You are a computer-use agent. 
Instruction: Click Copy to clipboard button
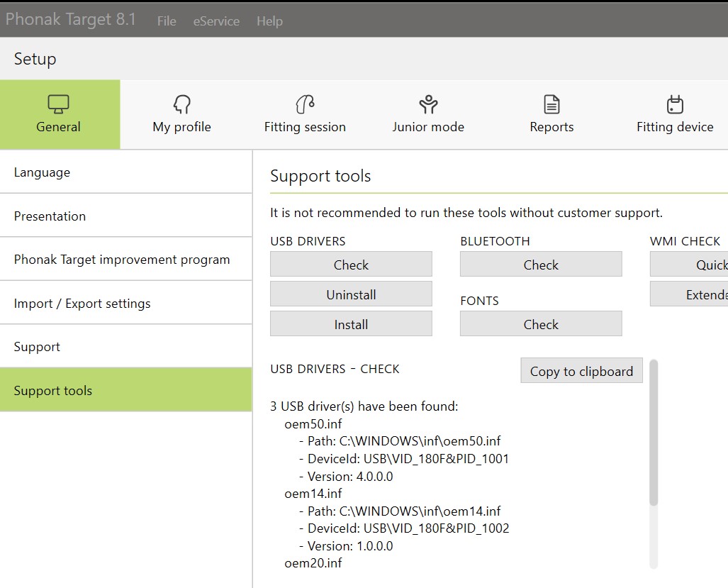582,371
